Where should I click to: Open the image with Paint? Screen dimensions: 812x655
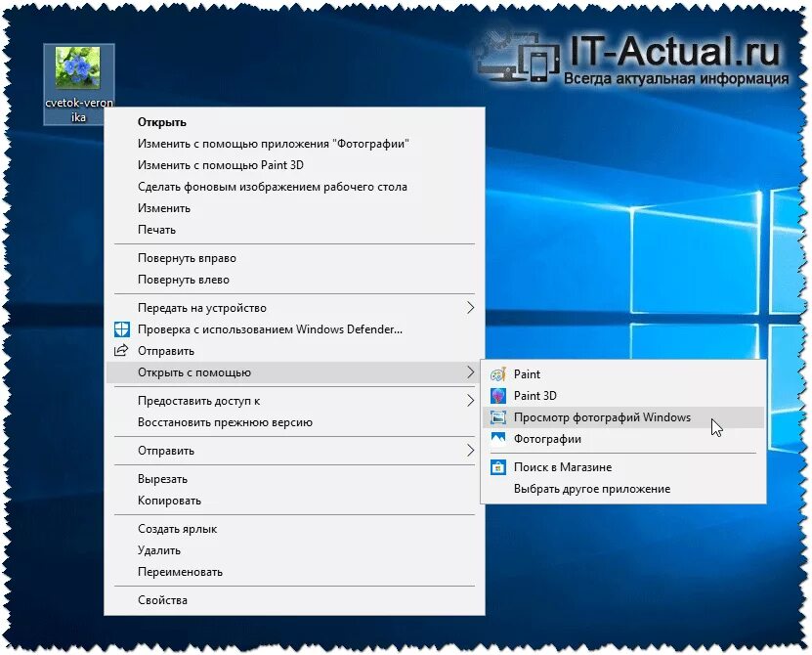click(623, 373)
